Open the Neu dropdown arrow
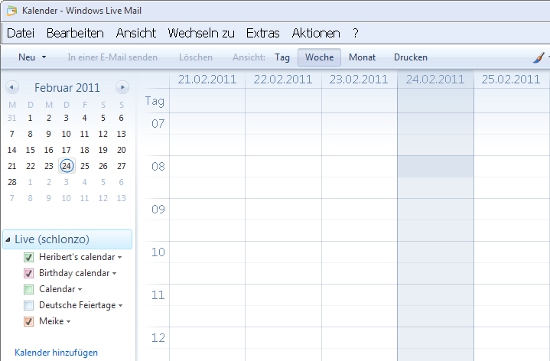Image resolution: width=550 pixels, height=361 pixels. click(x=44, y=57)
